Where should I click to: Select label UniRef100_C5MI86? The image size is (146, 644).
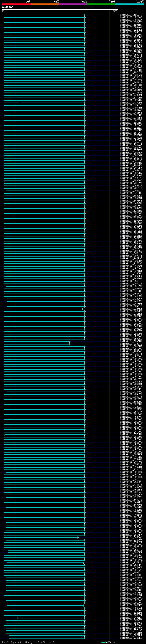[x=131, y=578]
